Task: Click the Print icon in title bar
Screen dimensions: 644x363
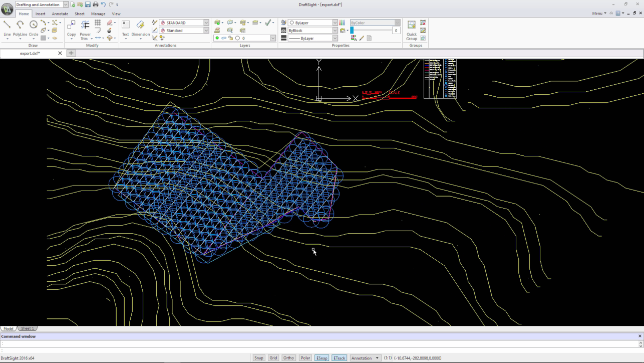Action: pyautogui.click(x=95, y=5)
